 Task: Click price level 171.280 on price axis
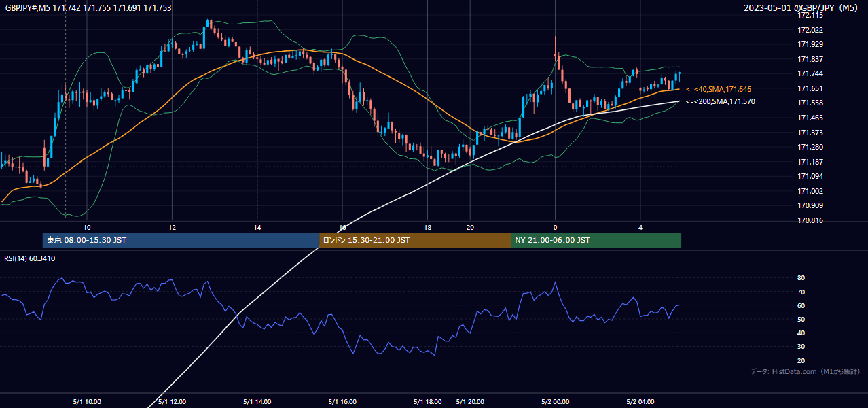(811, 147)
